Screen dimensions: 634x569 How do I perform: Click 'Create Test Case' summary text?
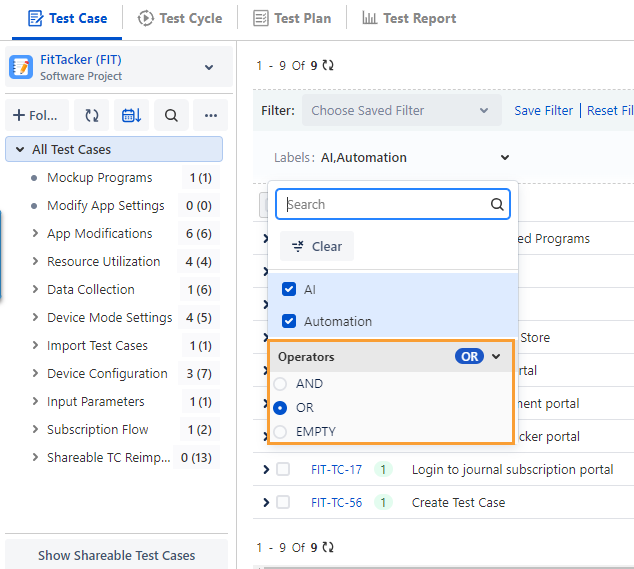[459, 503]
